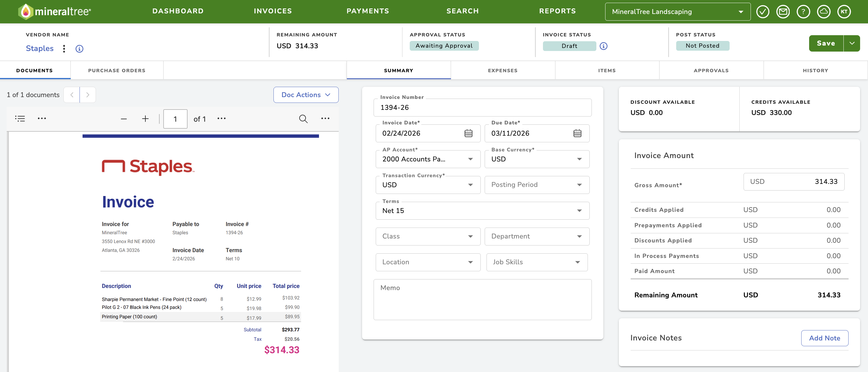868x372 pixels.
Task: Click the Invoice Date field
Action: point(428,134)
